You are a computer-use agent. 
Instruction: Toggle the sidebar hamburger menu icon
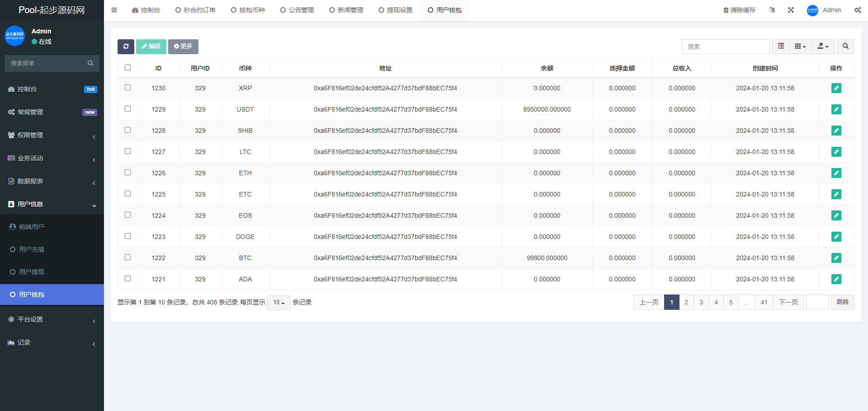coord(114,10)
